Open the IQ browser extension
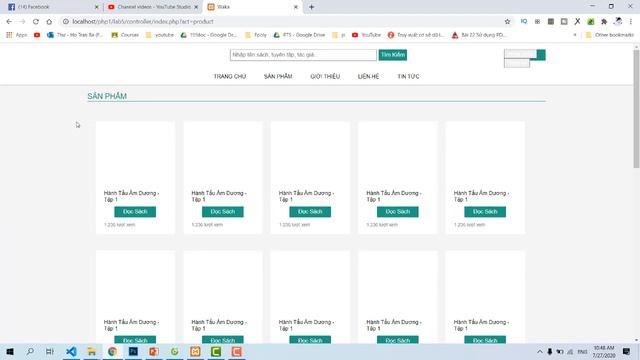Image resolution: width=640 pixels, height=360 pixels. tap(524, 22)
